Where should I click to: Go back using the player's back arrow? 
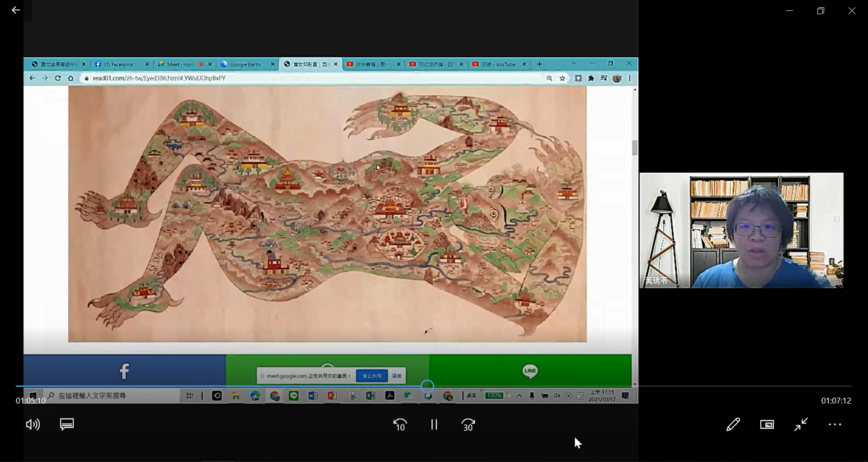click(16, 10)
